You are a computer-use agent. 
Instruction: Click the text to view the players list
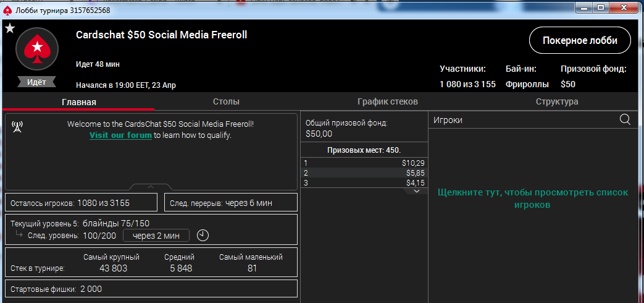click(x=533, y=198)
